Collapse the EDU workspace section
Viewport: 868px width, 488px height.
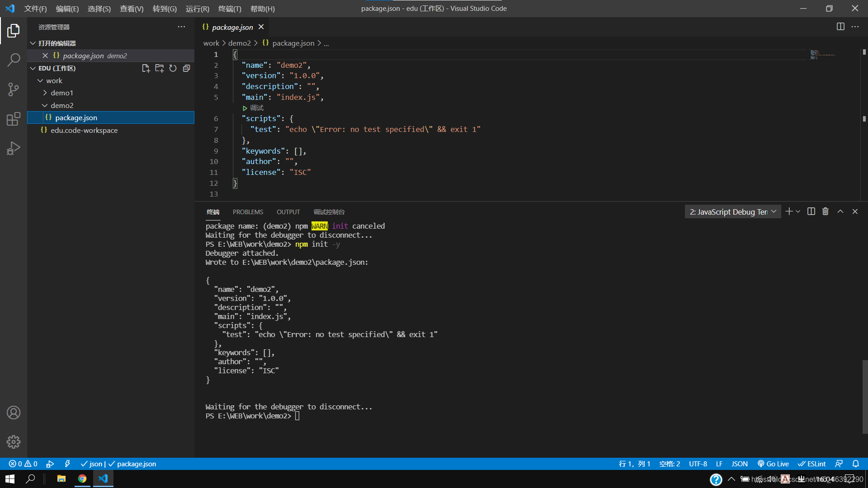[33, 68]
